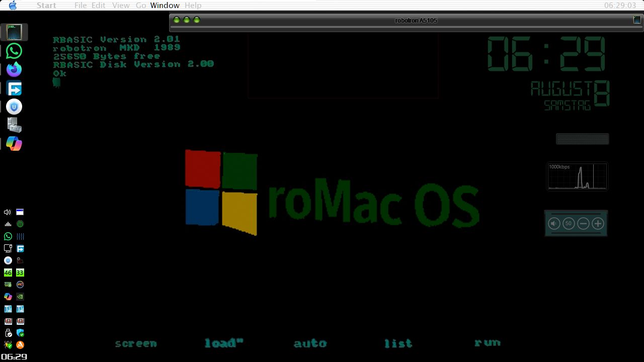Click the screen function key label
Screen dimensions: 644x362
[136, 344]
